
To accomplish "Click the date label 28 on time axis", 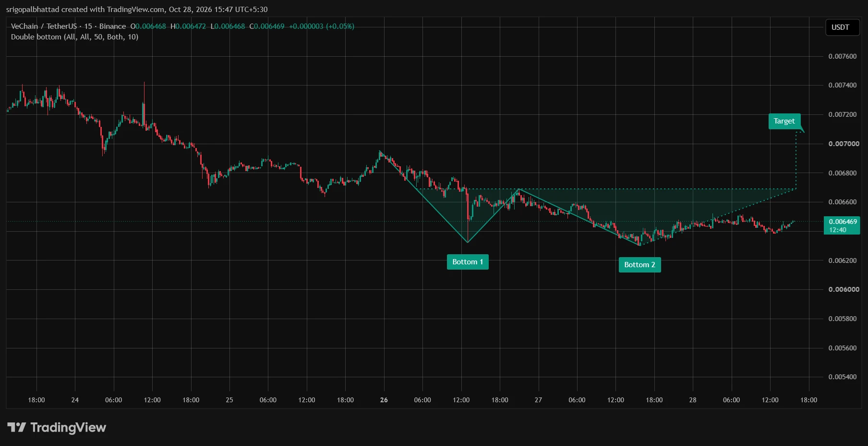I will point(693,400).
